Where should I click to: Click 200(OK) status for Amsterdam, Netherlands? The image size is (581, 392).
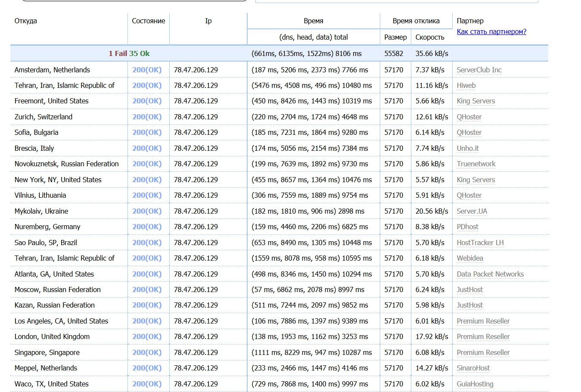147,70
